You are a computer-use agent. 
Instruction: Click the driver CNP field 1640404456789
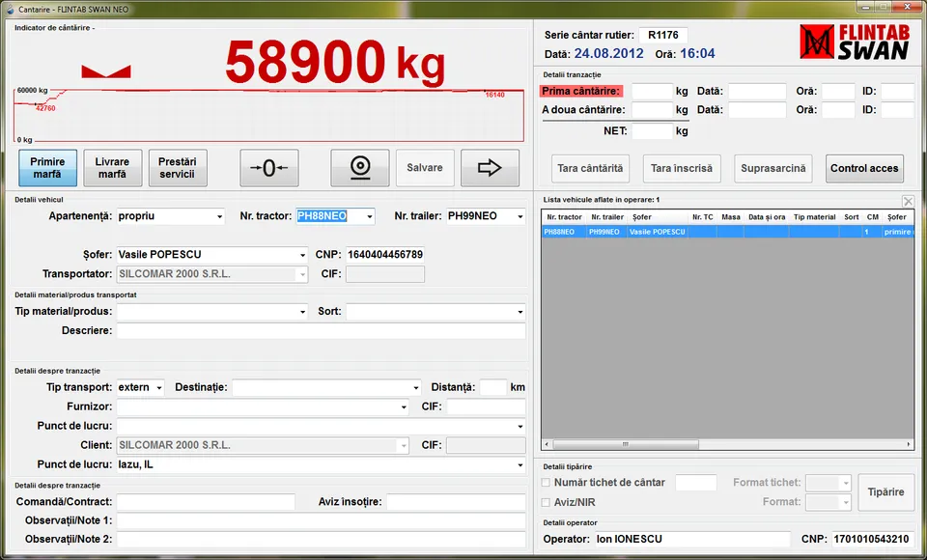coord(385,255)
